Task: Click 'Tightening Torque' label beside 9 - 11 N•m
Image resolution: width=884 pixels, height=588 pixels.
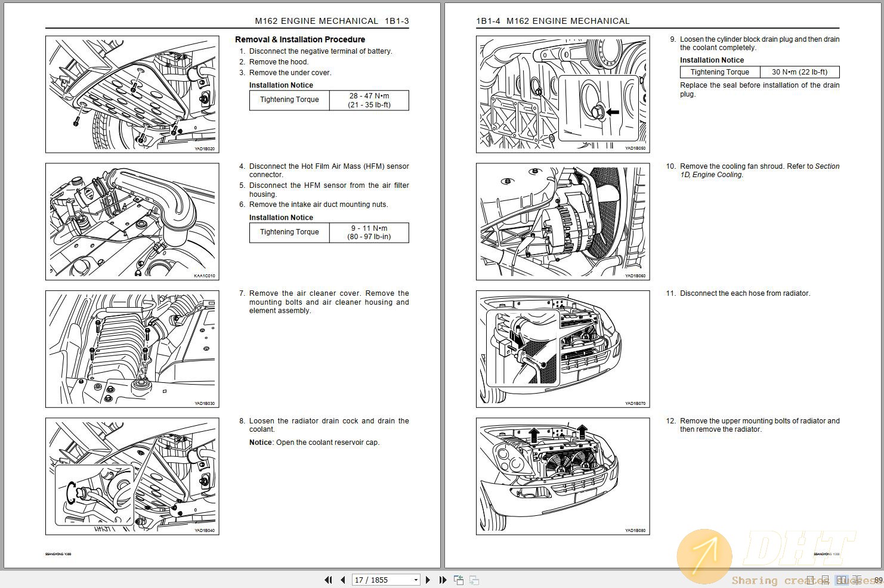Action: [x=289, y=232]
